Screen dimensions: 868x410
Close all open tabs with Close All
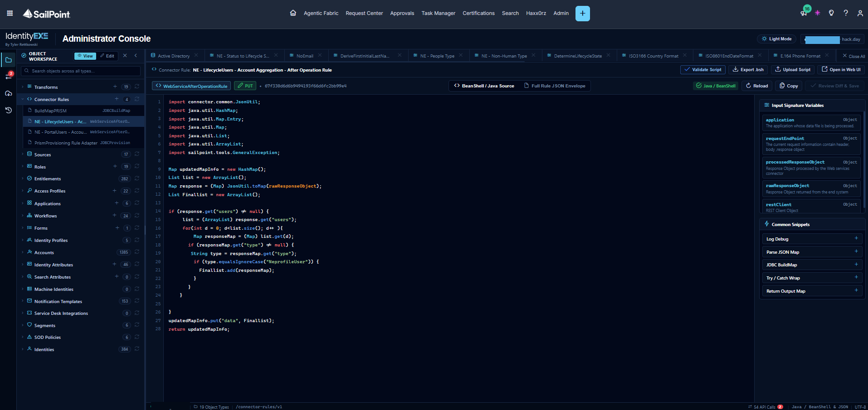pyautogui.click(x=853, y=56)
